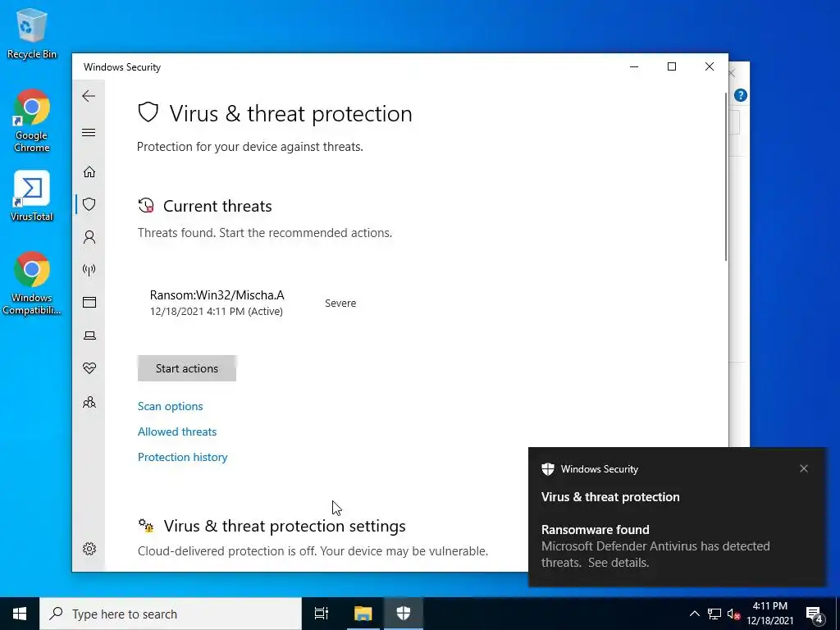Open Protection history link
The height and width of the screenshot is (630, 840).
click(x=183, y=457)
